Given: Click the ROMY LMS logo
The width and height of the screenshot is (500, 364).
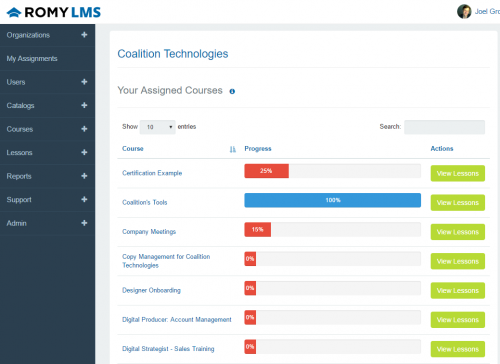Looking at the screenshot, I should point(54,12).
